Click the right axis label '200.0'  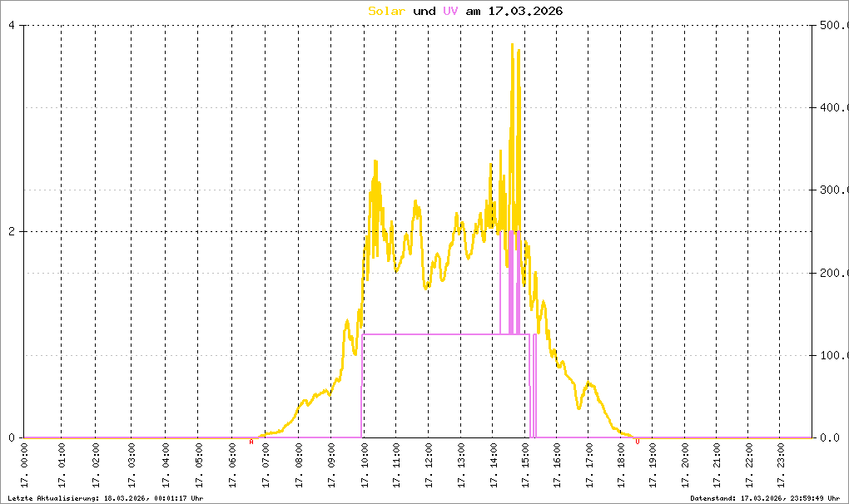tap(834, 273)
